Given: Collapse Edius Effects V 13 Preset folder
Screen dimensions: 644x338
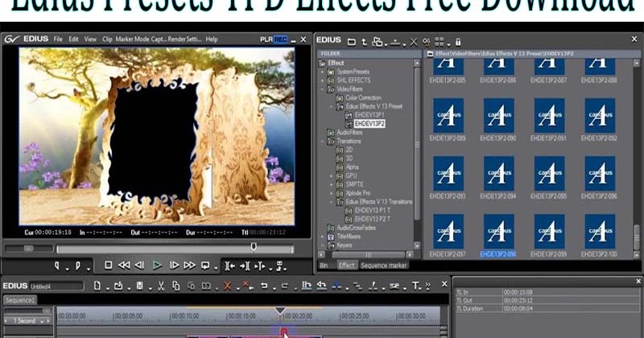Looking at the screenshot, I should [x=332, y=106].
